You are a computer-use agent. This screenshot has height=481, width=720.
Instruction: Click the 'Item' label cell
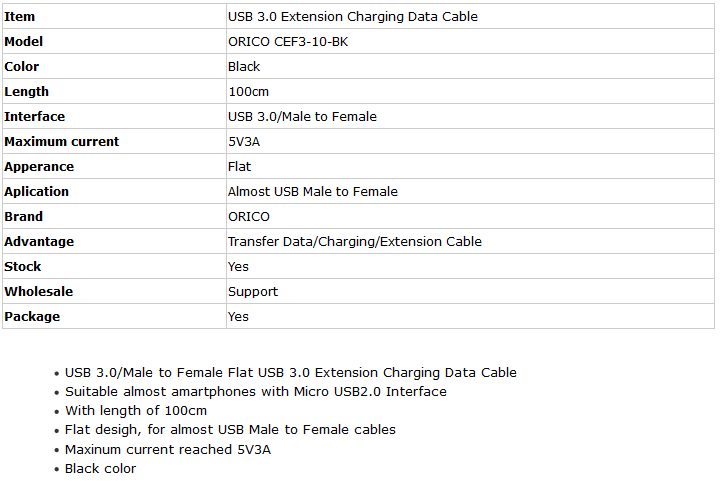[19, 17]
